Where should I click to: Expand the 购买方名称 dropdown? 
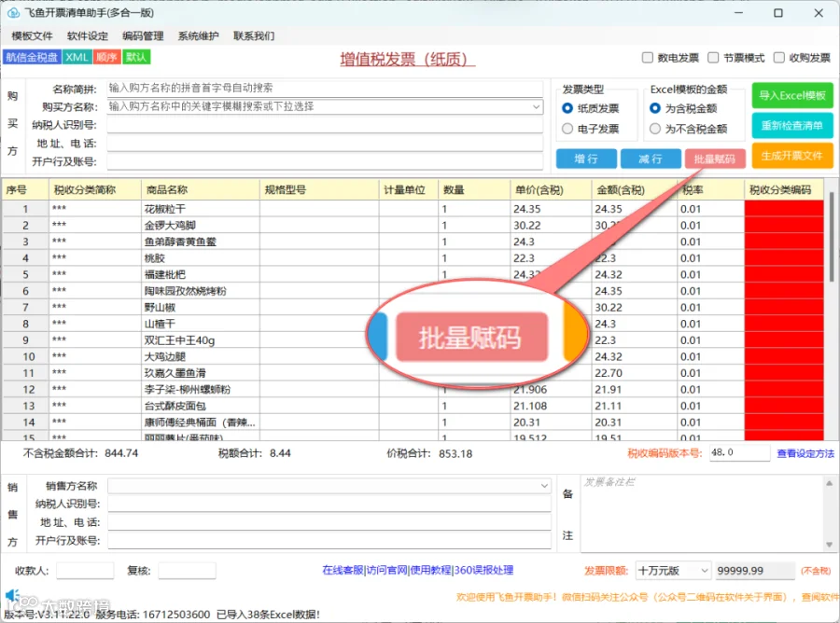tap(536, 106)
